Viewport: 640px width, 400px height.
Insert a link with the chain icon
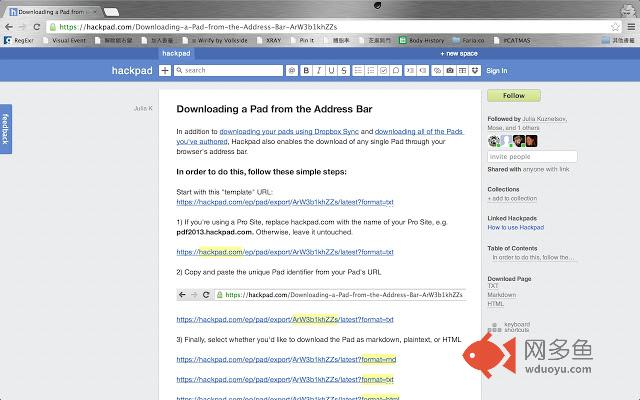click(x=437, y=71)
